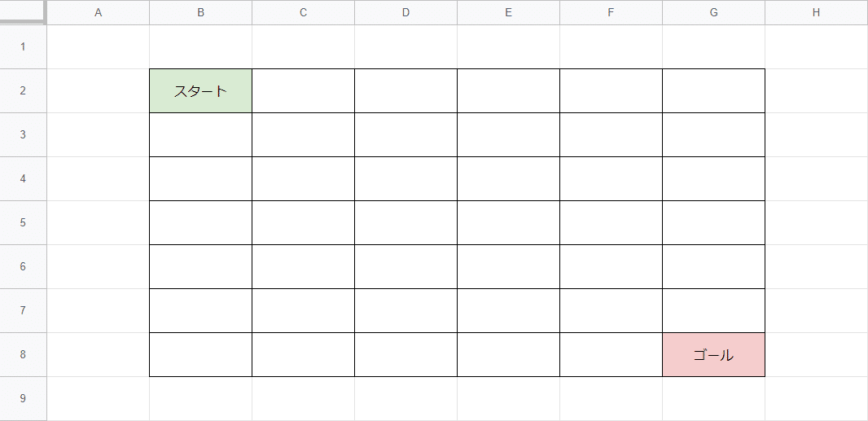Click empty cell F8 left of ゴール
Viewport: 868px width, 421px height.
coord(611,355)
